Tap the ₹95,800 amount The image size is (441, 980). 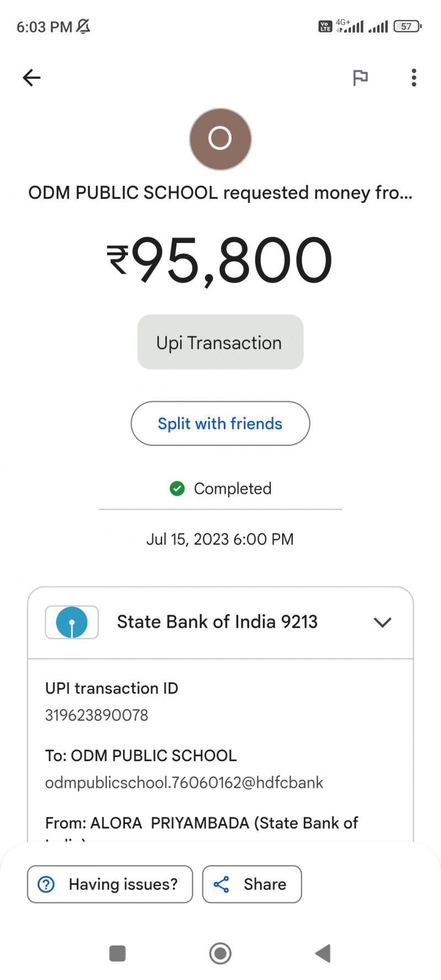[x=220, y=260]
